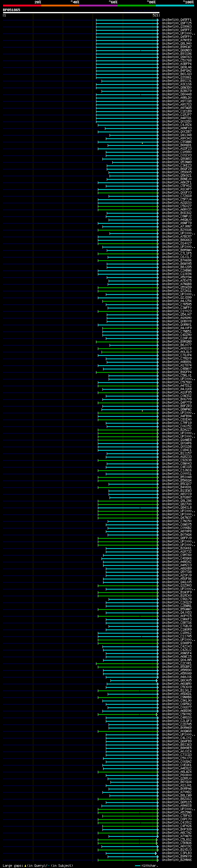Select the UniRef100_B2VUU6 label
The height and width of the screenshot is (868, 197).
(x=176, y=230)
